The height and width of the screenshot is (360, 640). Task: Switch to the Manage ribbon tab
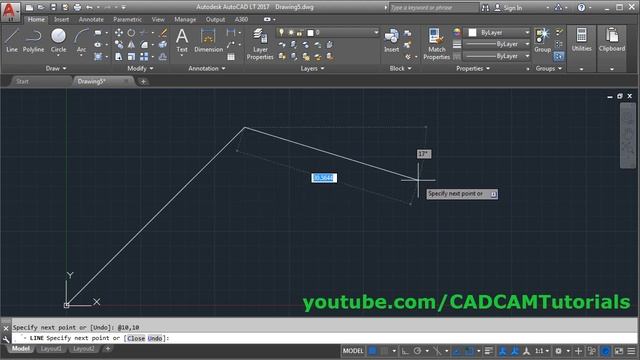pos(185,19)
